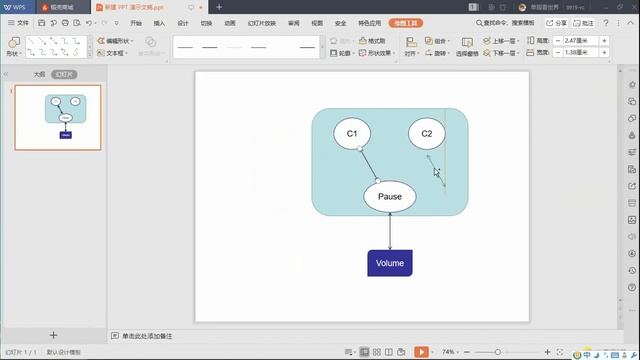Viewport: 640px width, 360px height.
Task: Switch to reading view icon
Action: [x=389, y=352]
